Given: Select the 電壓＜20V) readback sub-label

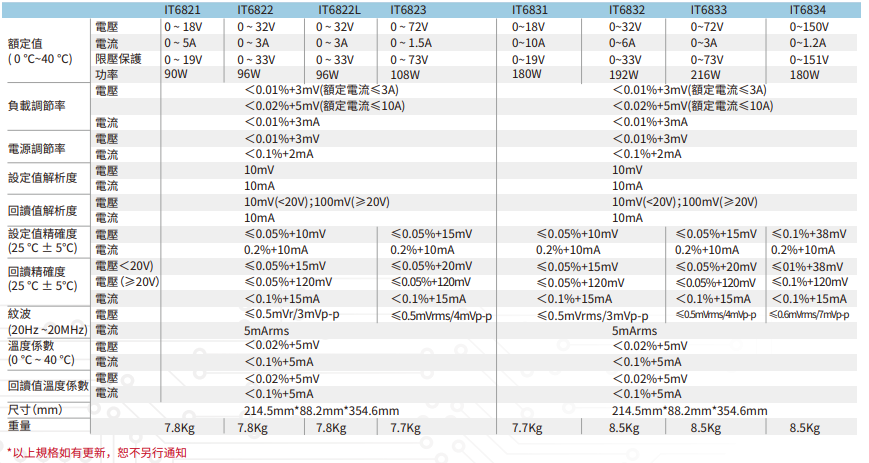Looking at the screenshot, I should pos(124,266).
